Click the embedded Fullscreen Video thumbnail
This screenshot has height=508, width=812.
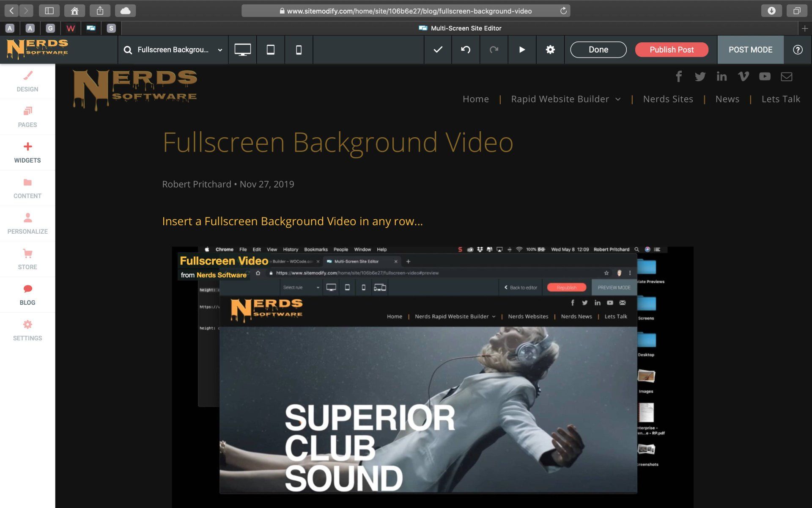pyautogui.click(x=433, y=377)
